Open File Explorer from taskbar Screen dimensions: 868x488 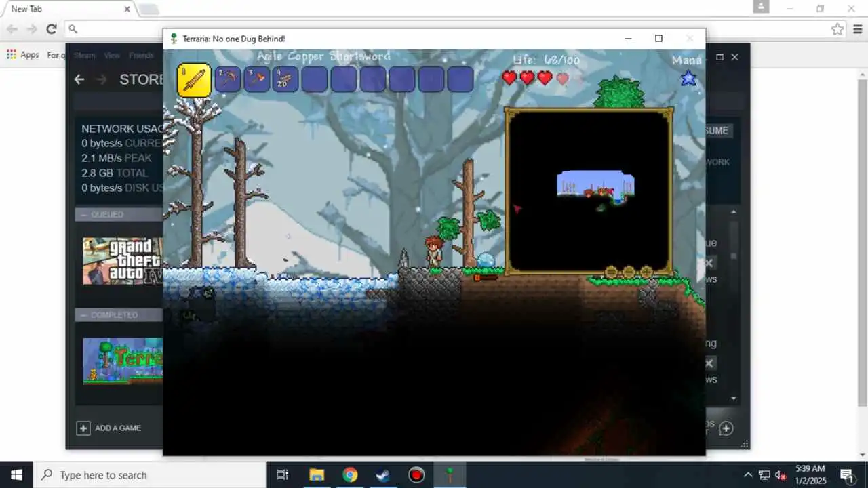point(316,474)
